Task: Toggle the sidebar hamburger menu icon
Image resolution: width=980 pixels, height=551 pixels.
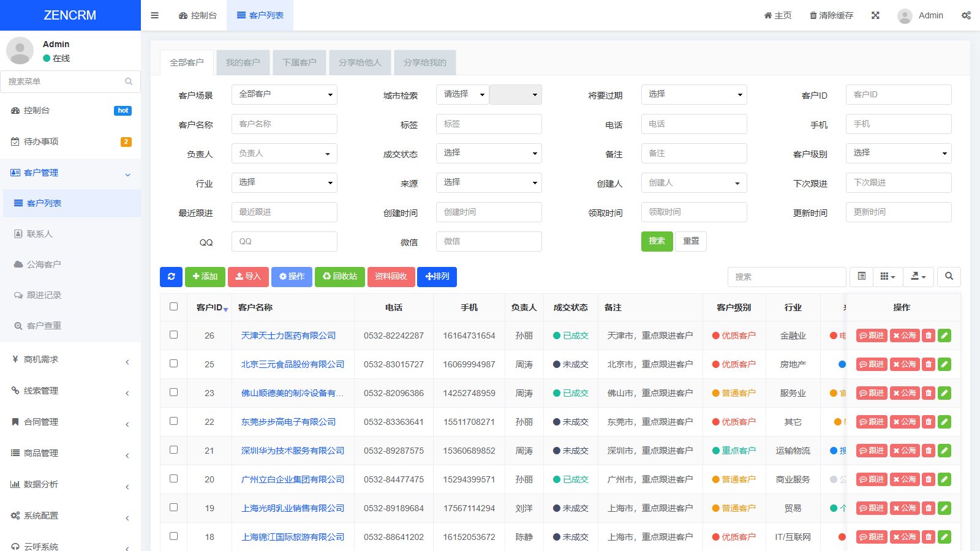Action: (154, 15)
